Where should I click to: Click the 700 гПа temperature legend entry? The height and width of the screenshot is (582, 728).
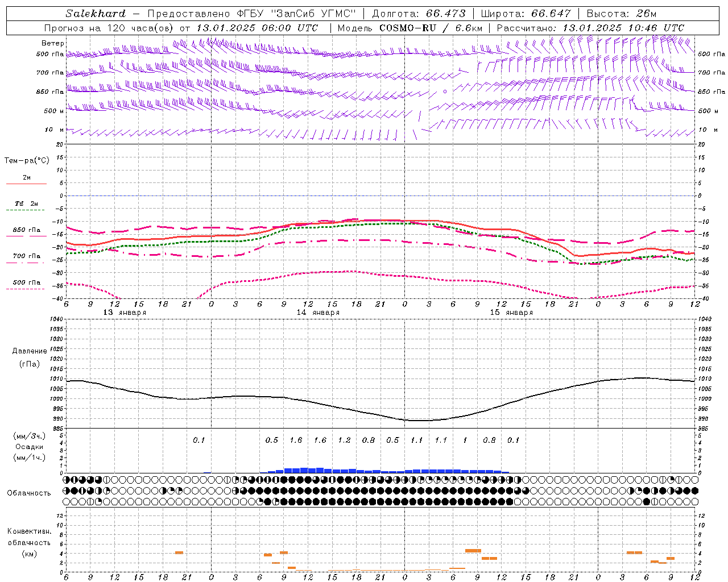point(27,256)
